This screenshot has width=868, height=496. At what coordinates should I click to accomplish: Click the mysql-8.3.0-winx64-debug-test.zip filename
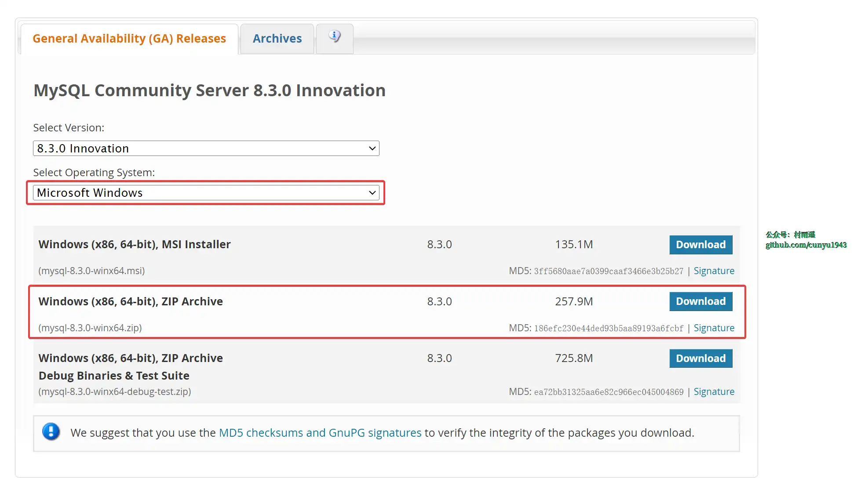click(x=115, y=392)
